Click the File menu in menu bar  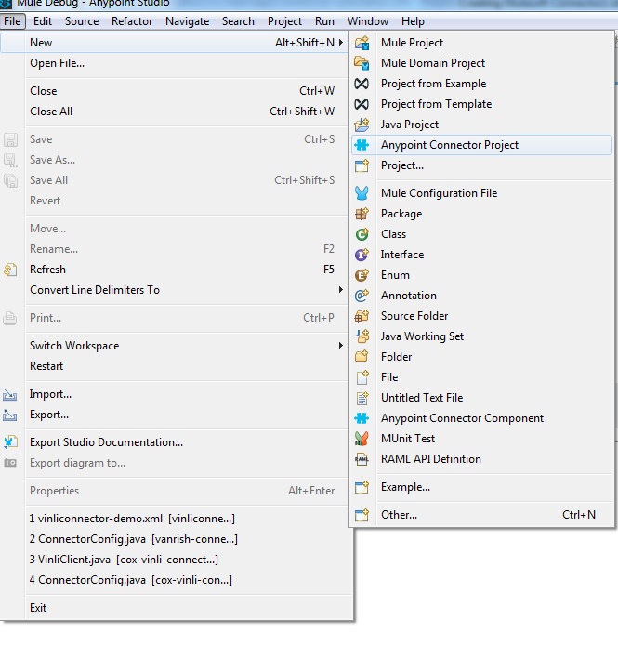12,21
